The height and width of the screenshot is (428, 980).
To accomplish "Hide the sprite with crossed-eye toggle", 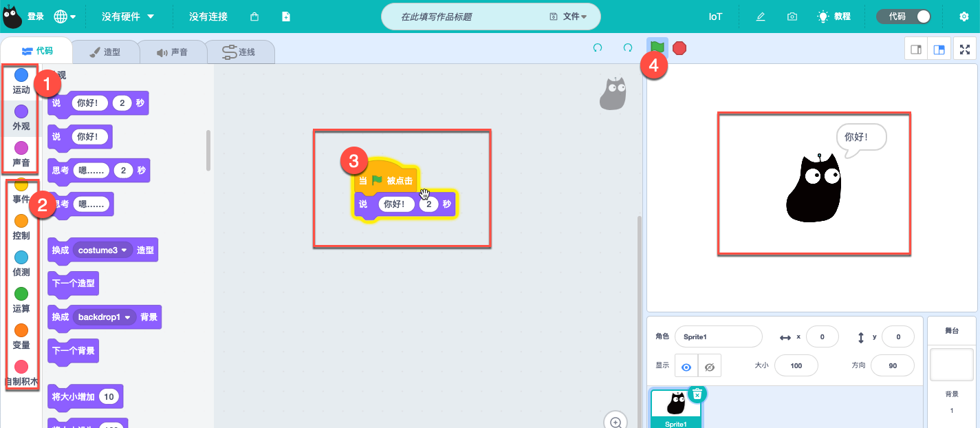I will tap(710, 367).
